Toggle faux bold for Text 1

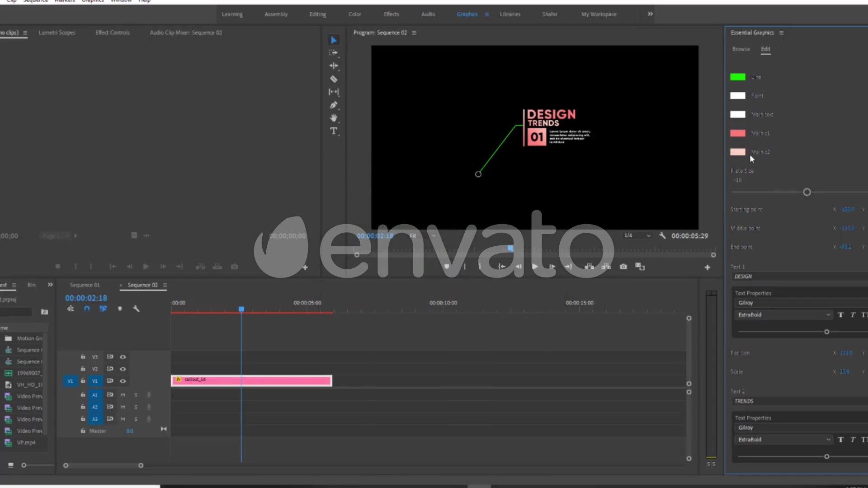(x=840, y=315)
